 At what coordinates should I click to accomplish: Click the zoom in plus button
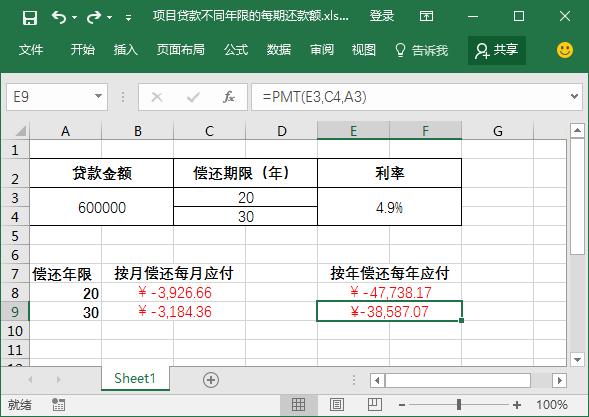[x=517, y=405]
